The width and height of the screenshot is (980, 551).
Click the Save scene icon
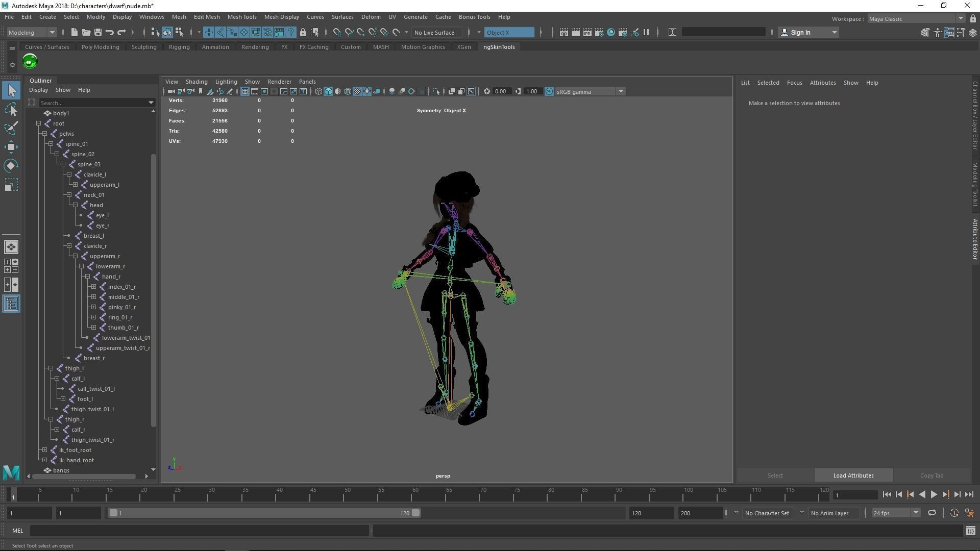click(98, 32)
